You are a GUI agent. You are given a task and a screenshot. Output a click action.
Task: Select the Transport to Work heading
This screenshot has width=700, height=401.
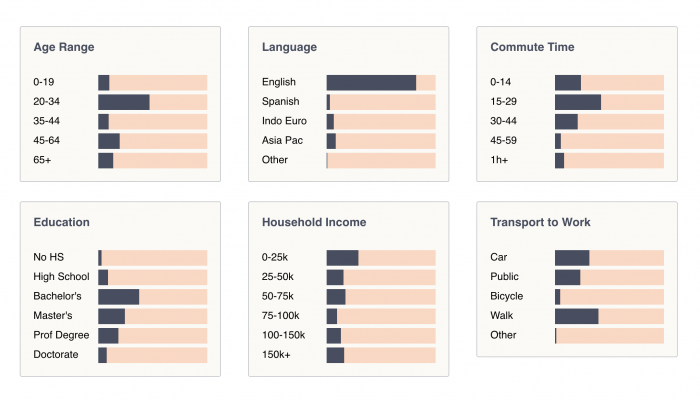tap(540, 222)
